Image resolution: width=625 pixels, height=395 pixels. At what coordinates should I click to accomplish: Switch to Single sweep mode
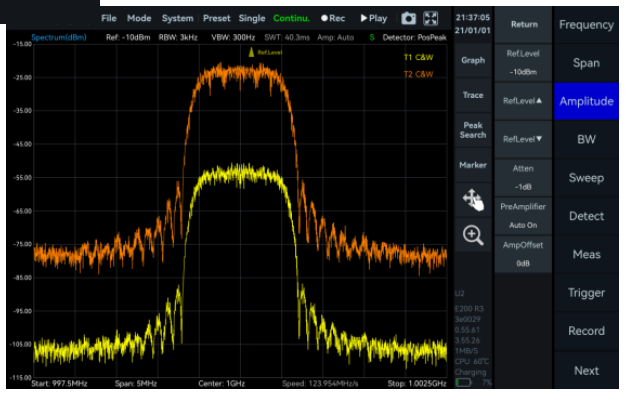click(252, 18)
